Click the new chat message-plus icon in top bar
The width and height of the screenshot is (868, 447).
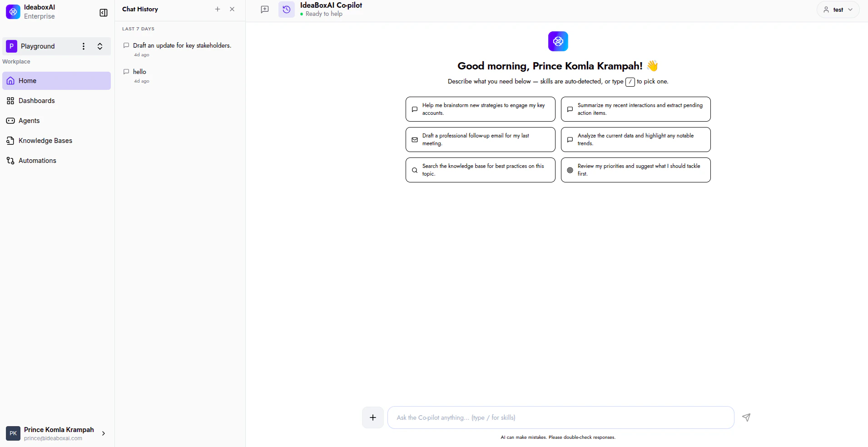[x=265, y=10]
